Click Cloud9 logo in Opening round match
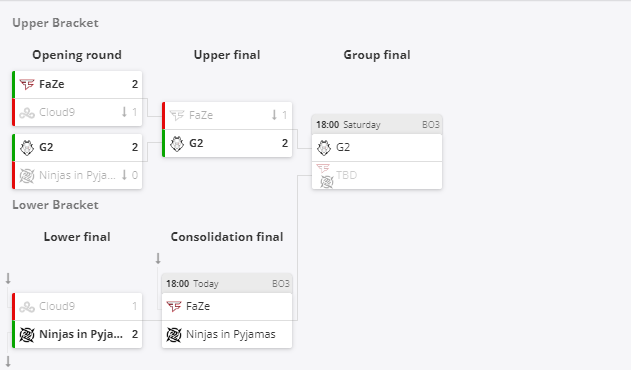 tap(27, 113)
